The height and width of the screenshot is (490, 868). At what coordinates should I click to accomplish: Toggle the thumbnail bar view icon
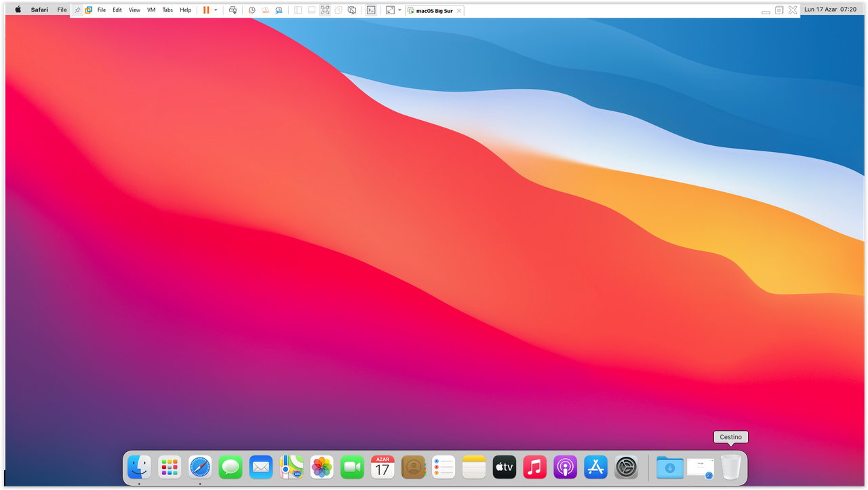click(x=311, y=10)
